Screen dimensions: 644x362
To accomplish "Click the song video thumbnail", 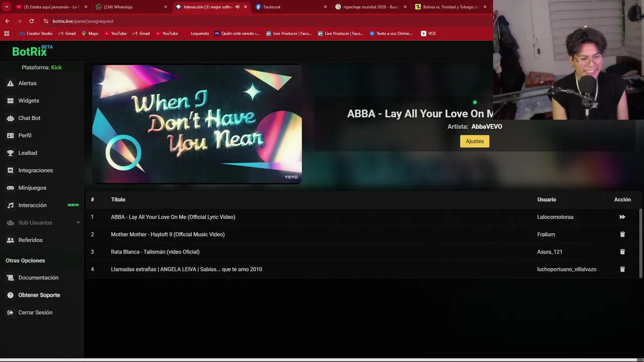I will (197, 124).
